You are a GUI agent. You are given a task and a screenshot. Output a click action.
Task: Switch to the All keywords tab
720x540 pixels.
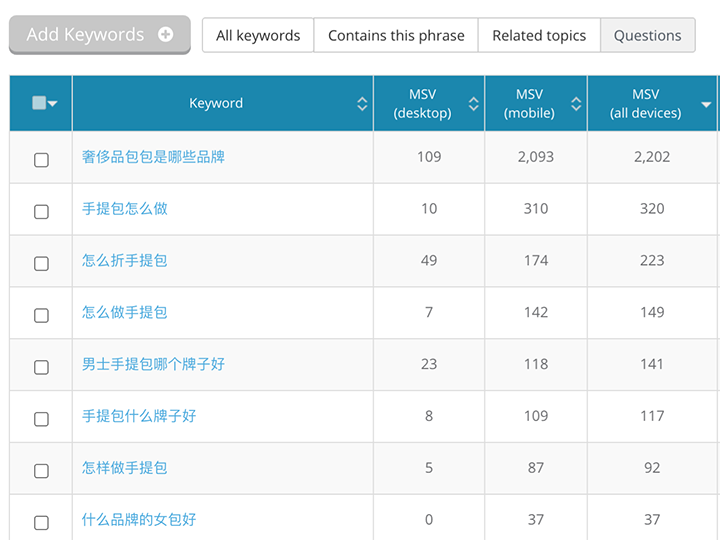258,35
